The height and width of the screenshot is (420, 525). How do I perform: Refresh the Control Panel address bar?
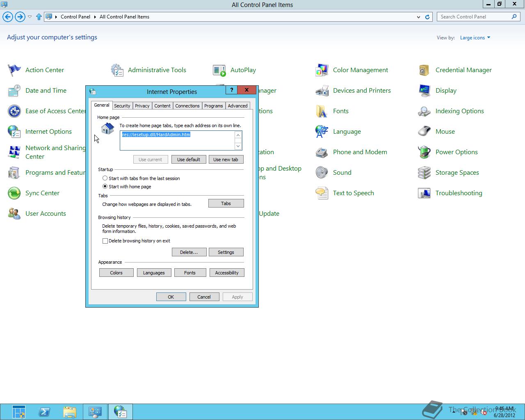(x=427, y=17)
